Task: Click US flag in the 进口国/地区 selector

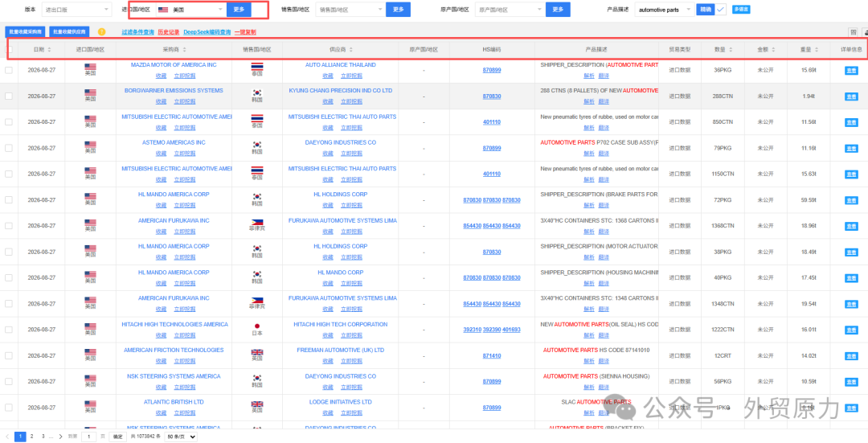Action: click(x=163, y=10)
